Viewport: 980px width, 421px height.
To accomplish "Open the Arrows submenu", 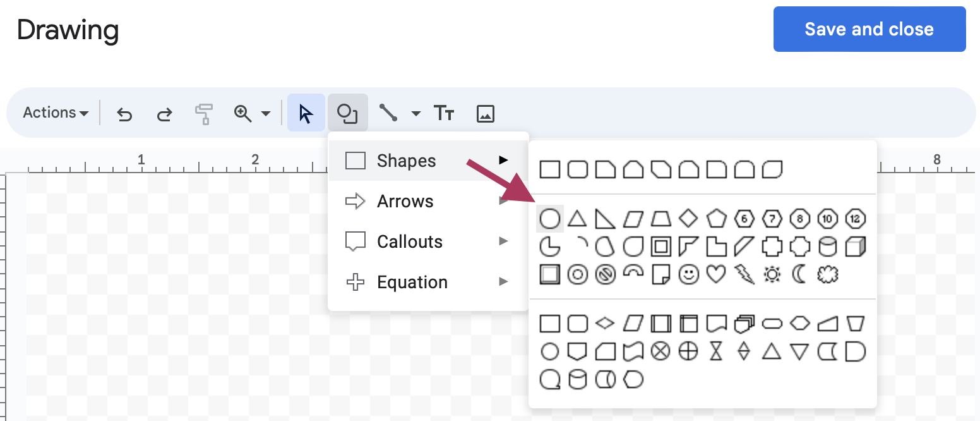I will [x=405, y=201].
